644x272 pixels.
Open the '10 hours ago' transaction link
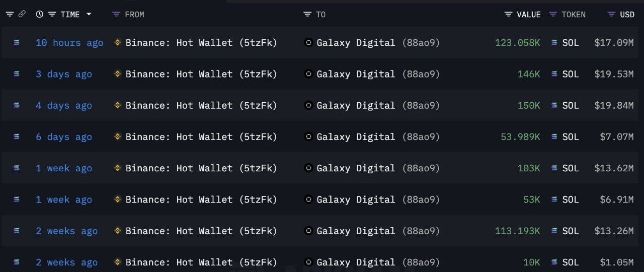tap(69, 43)
